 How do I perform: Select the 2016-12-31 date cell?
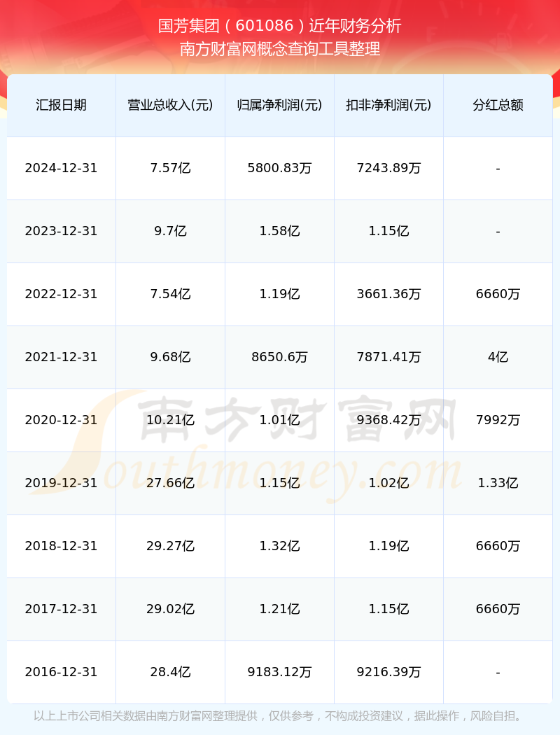tap(62, 672)
